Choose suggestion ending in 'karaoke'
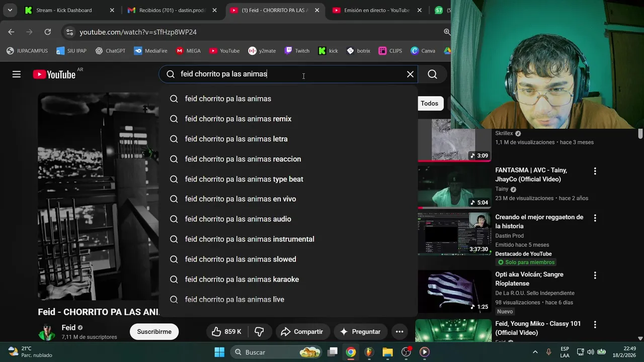This screenshot has height=362, width=644. coord(288,280)
